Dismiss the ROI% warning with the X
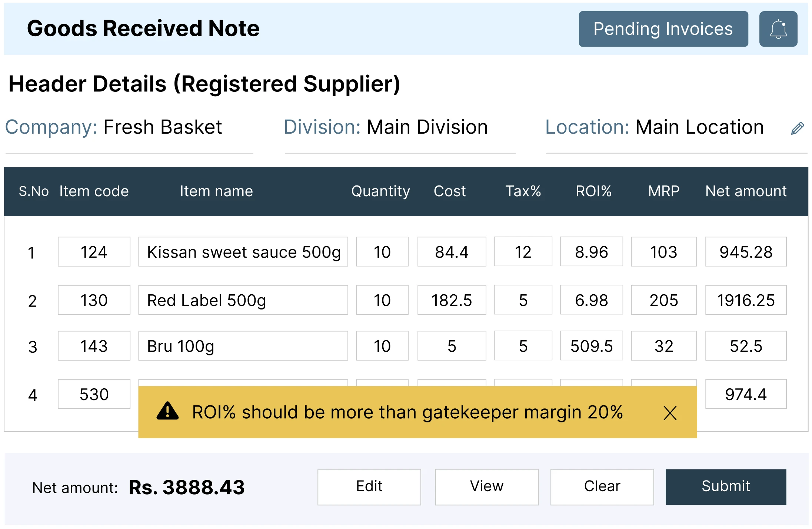This screenshot has height=529, width=812. (x=670, y=413)
